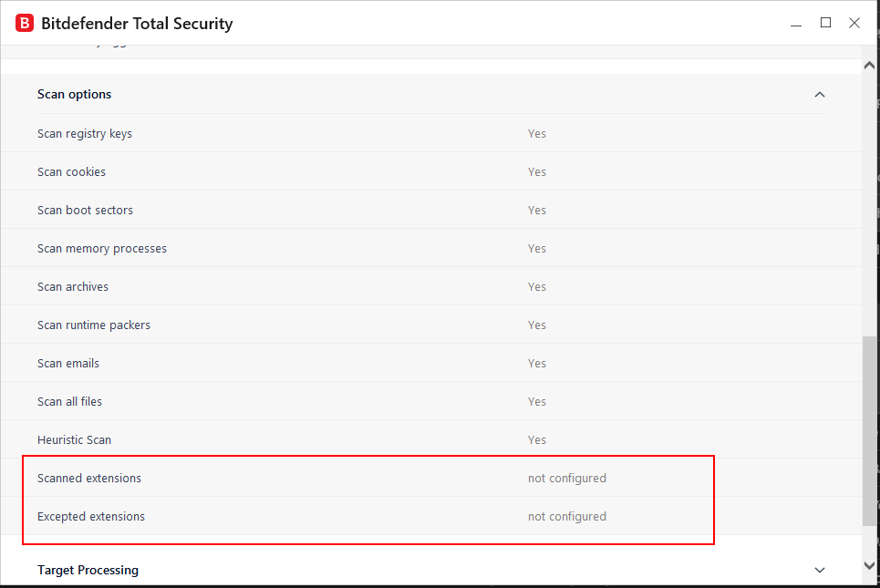This screenshot has height=588, width=880.
Task: Expand the Target Processing section chevron
Action: point(819,570)
